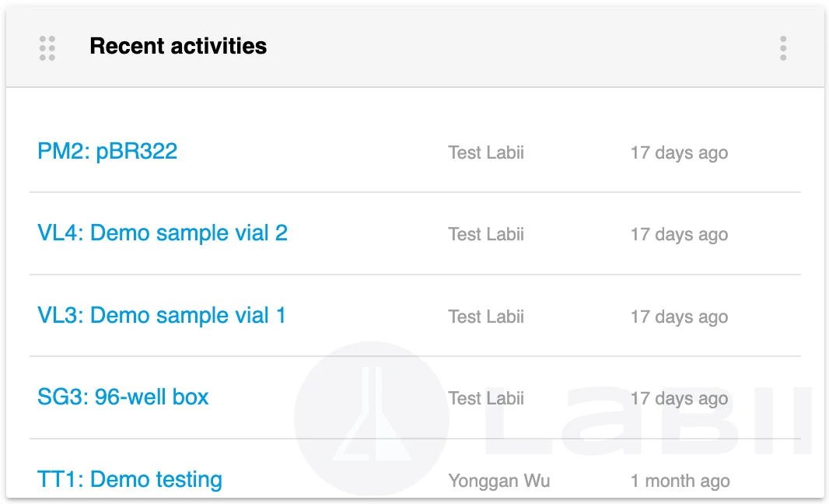Open VL4: Demo sample vial 2

pyautogui.click(x=163, y=233)
